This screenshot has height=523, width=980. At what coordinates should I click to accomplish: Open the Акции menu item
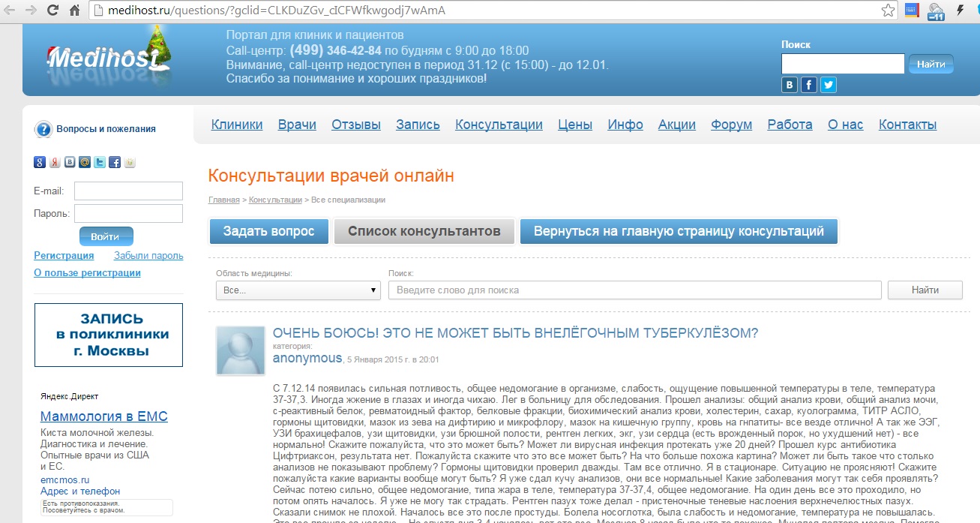677,125
